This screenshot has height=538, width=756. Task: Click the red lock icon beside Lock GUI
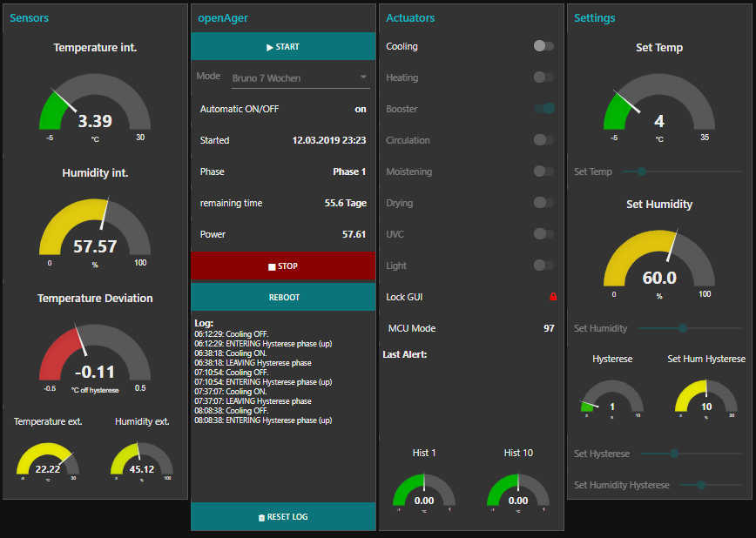click(553, 297)
